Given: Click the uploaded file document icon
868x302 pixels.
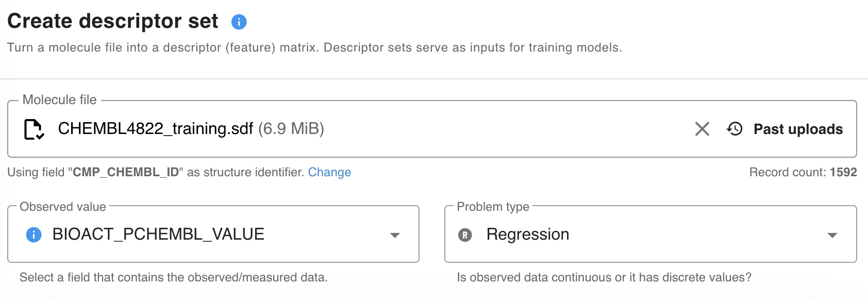Looking at the screenshot, I should click(x=34, y=129).
